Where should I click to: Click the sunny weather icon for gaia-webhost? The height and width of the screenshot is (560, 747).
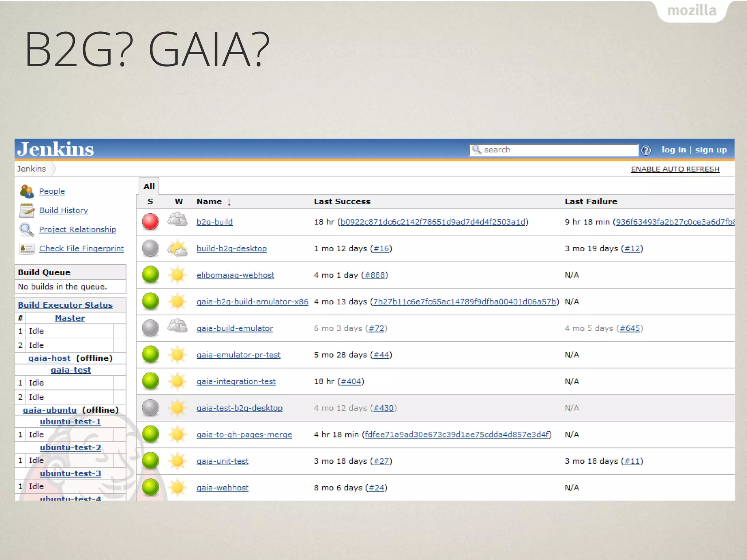pyautogui.click(x=177, y=488)
